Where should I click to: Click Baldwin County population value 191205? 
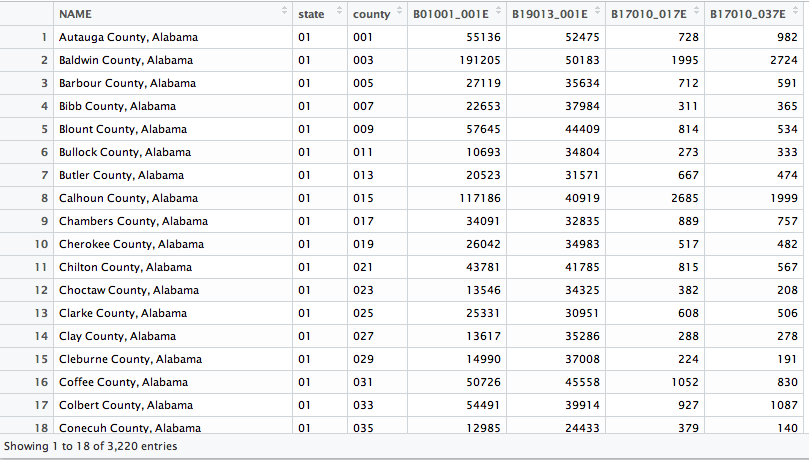point(480,60)
